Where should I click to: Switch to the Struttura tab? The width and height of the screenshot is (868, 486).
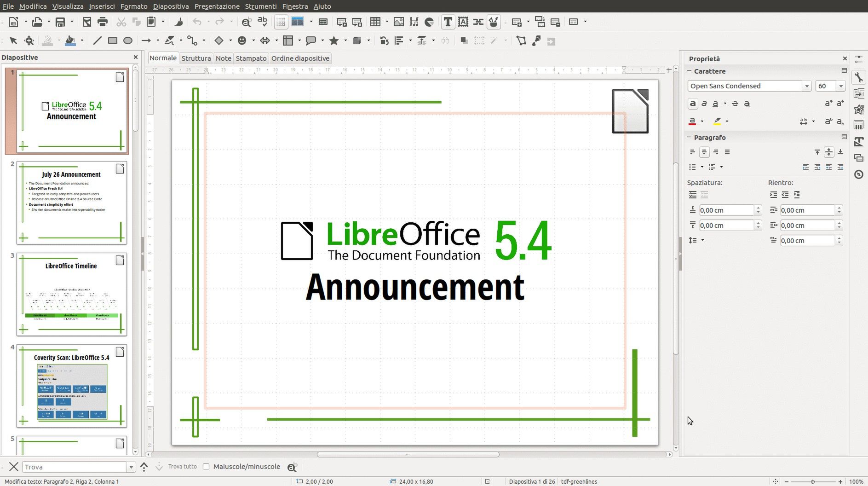[196, 58]
